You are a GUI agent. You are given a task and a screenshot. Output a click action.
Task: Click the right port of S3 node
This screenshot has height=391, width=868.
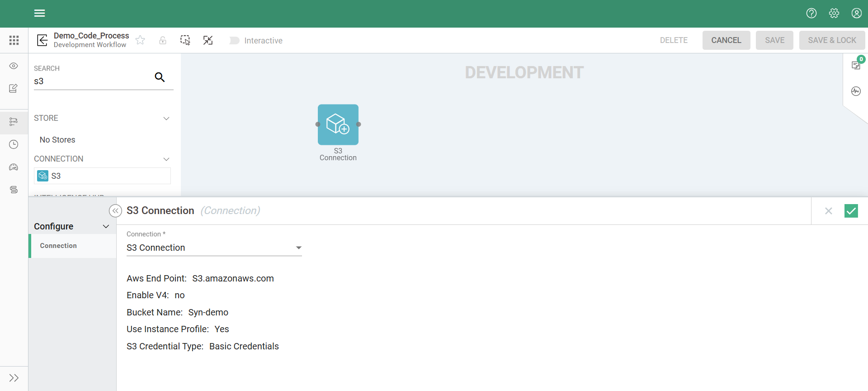tap(359, 124)
